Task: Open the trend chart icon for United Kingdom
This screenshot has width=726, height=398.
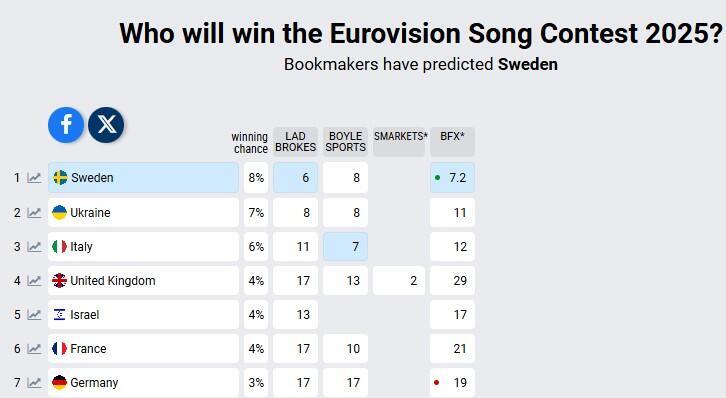Action: (x=34, y=281)
